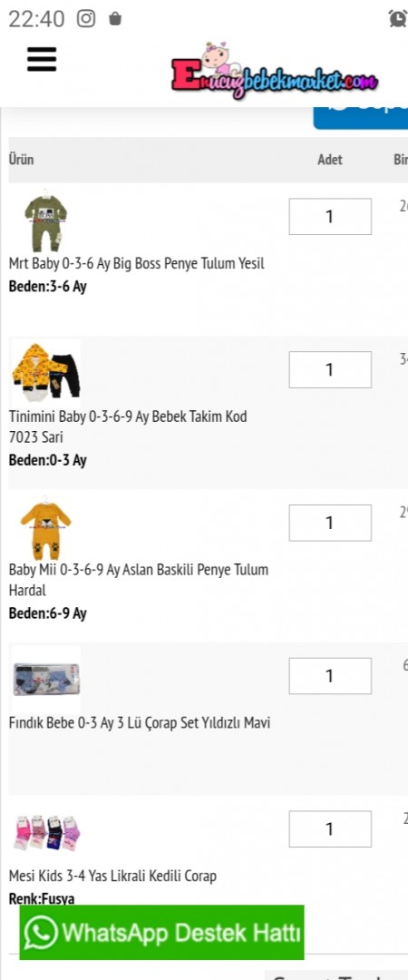
Task: Select quantity field for Fındık Bebe socks
Action: [330, 676]
